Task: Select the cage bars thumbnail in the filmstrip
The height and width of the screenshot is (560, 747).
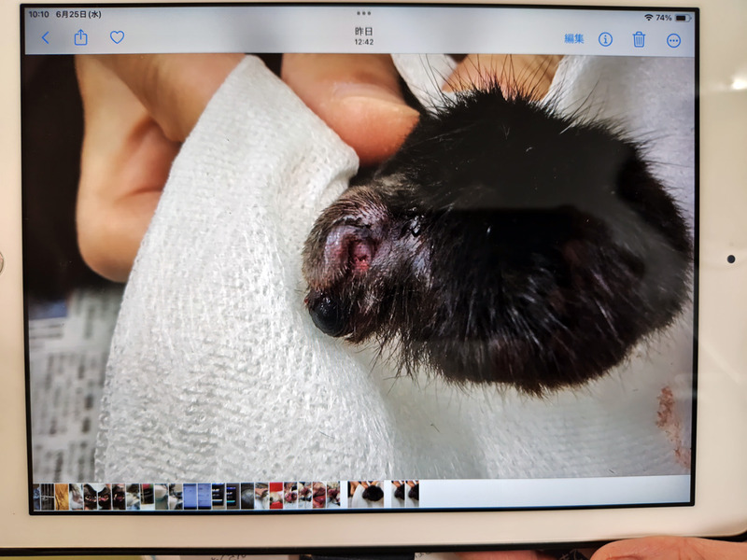Action: (48, 497)
